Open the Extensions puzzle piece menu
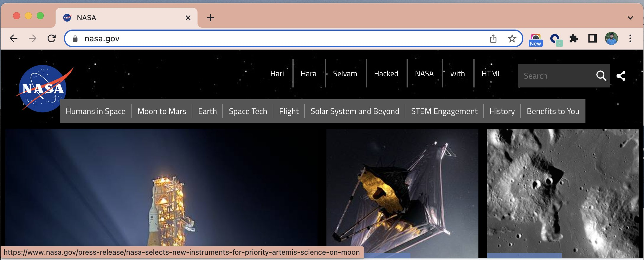The image size is (644, 260). point(574,38)
